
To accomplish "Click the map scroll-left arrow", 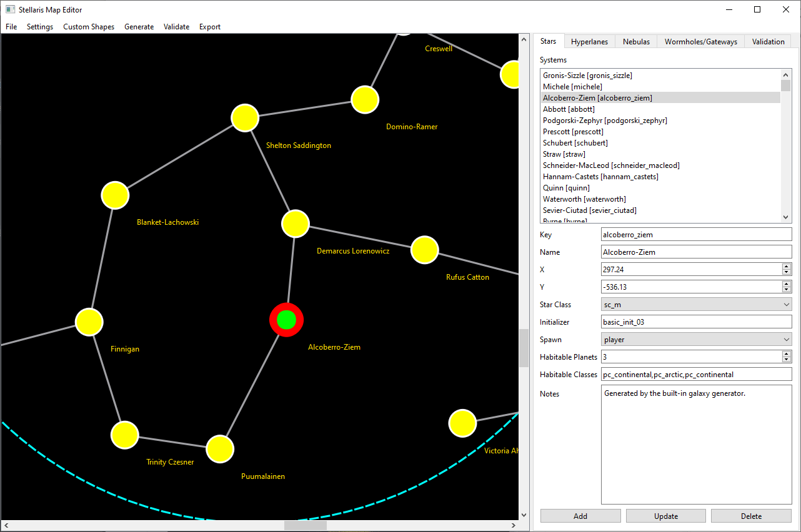I will point(6,526).
